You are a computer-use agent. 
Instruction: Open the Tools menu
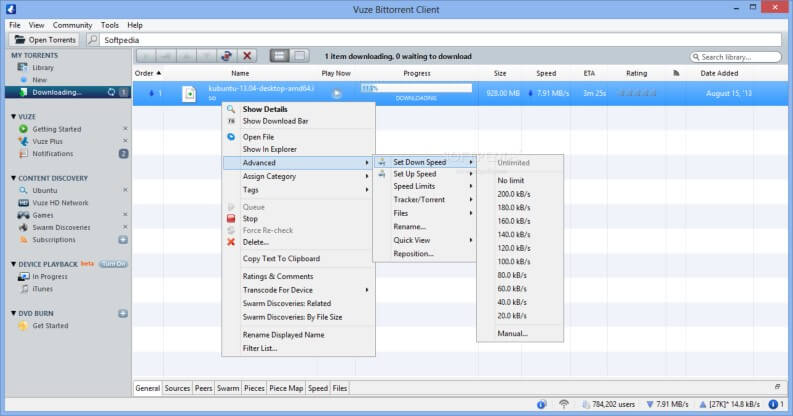point(109,25)
